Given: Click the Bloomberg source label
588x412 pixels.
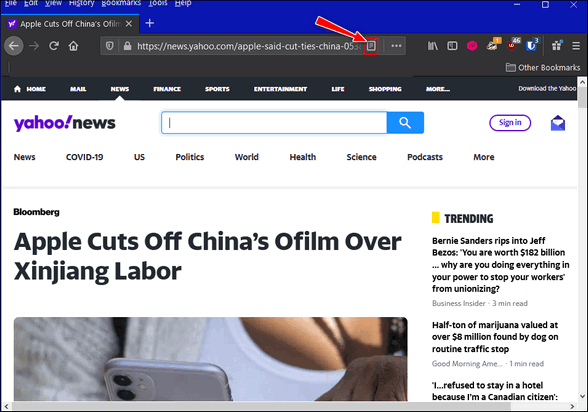Looking at the screenshot, I should (x=36, y=212).
